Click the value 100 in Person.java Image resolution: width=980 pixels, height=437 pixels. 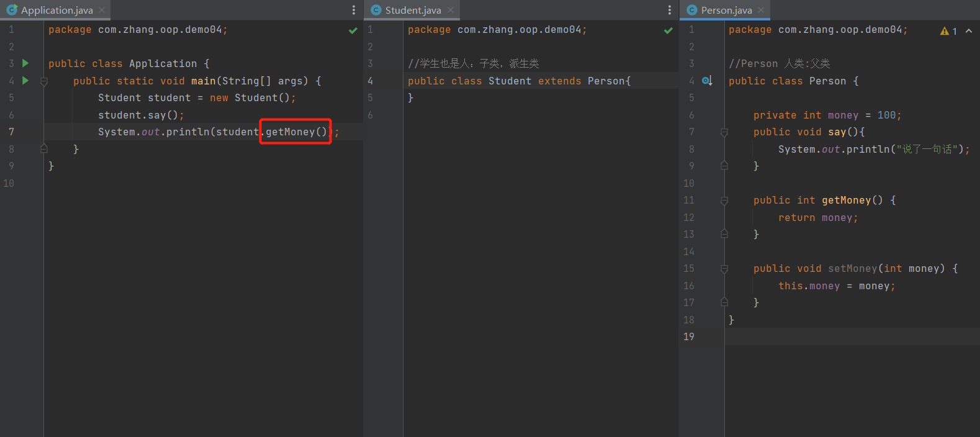point(886,115)
